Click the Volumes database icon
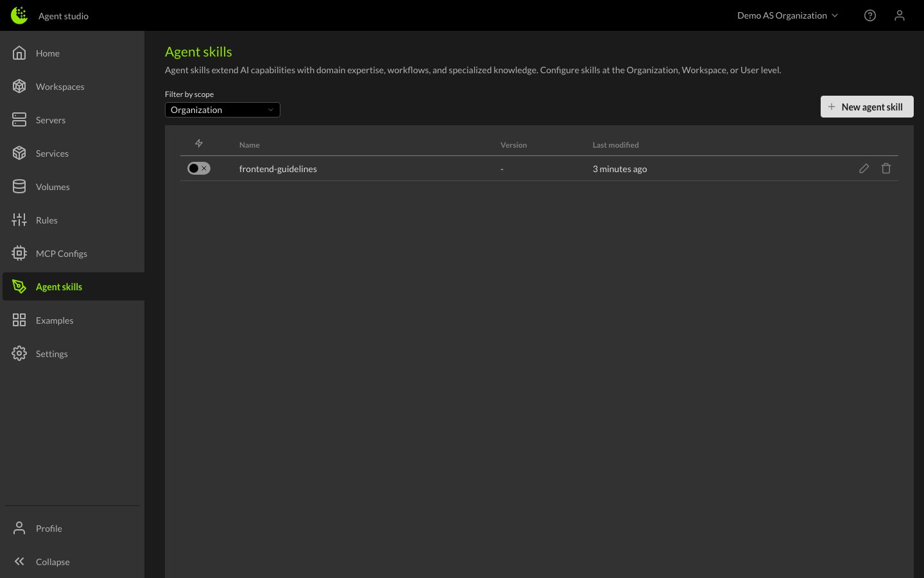 (19, 187)
